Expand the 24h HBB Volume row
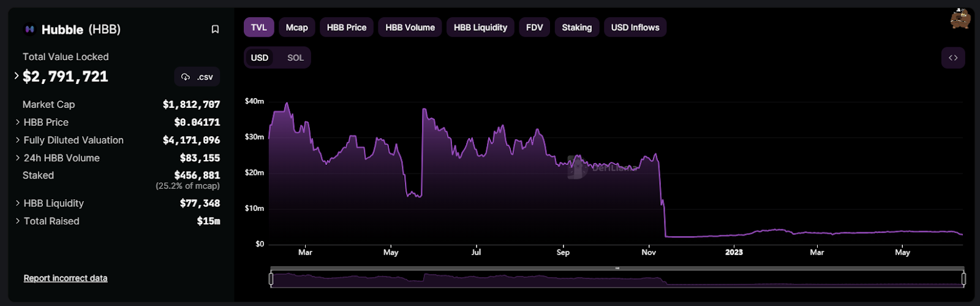This screenshot has height=306, width=980. [x=18, y=158]
